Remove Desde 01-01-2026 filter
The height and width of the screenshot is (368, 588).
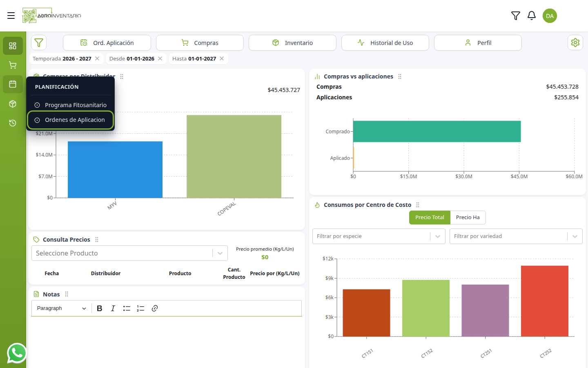pyautogui.click(x=160, y=58)
